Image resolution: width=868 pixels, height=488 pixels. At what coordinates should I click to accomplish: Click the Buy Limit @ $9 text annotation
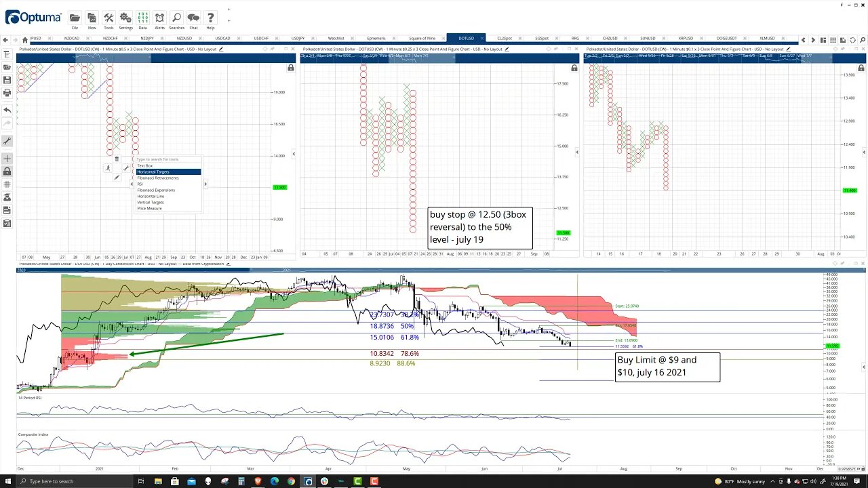coord(667,366)
